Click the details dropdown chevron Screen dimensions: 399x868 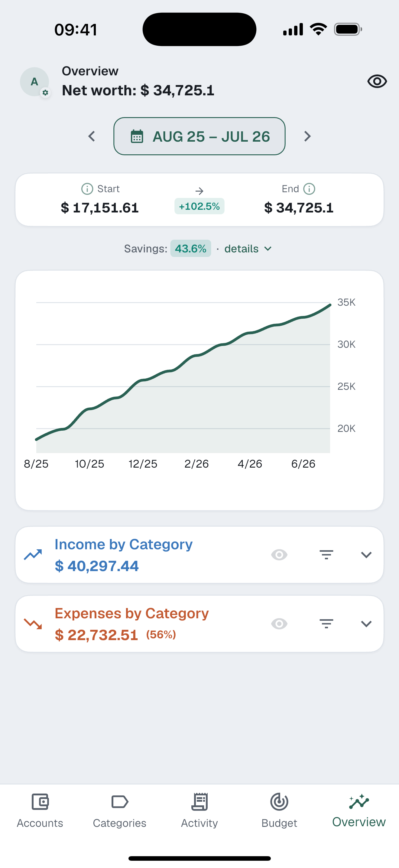(268, 249)
